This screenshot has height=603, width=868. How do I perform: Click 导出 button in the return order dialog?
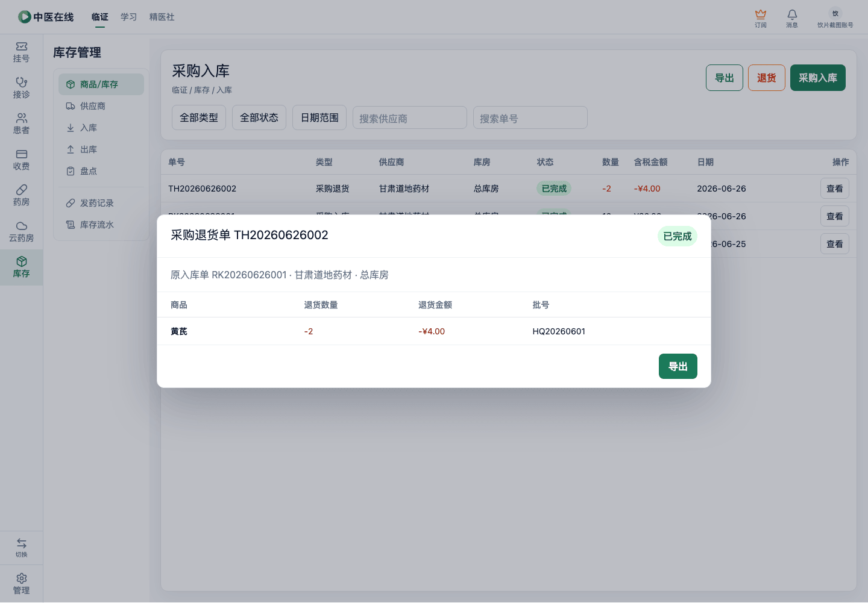coord(678,366)
